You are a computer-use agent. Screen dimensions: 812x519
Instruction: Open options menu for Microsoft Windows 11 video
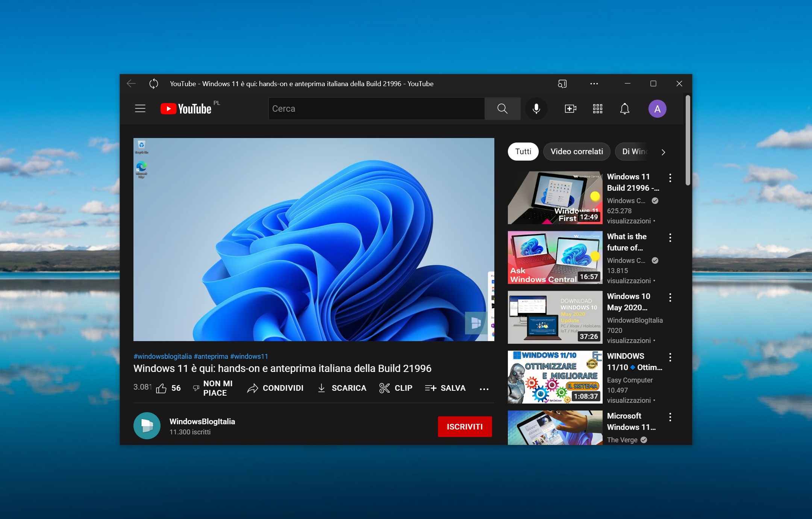tap(670, 417)
